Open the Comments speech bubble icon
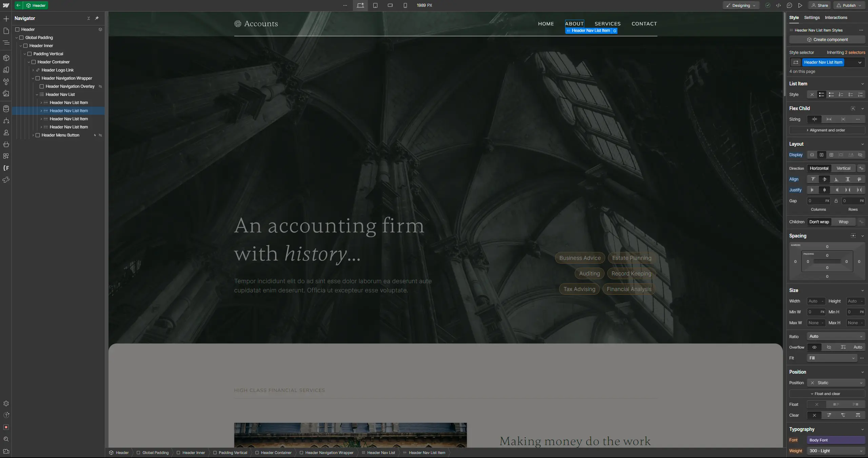The image size is (868, 458). (789, 5)
